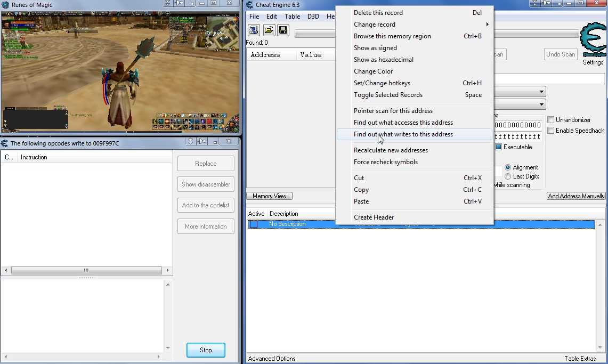Click the Cheat Engine title bar icon

pyautogui.click(x=249, y=5)
